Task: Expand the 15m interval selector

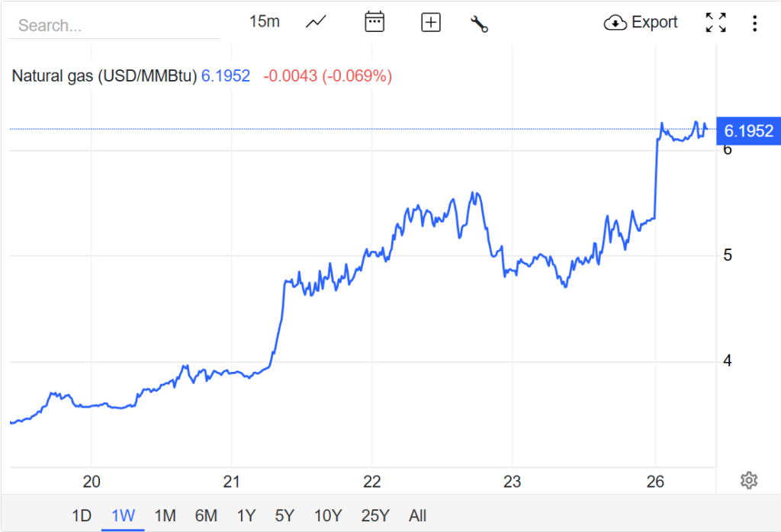Action: [264, 21]
